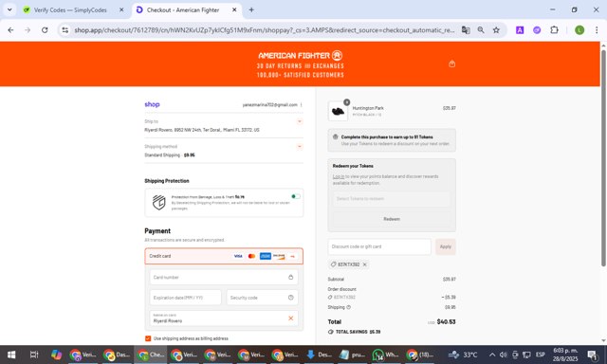Open the tab search dropdown arrow
607x364 pixels.
[9, 9]
